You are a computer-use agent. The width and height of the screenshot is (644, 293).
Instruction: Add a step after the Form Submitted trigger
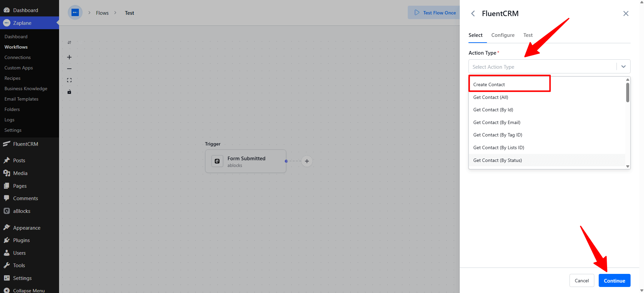[x=307, y=161]
